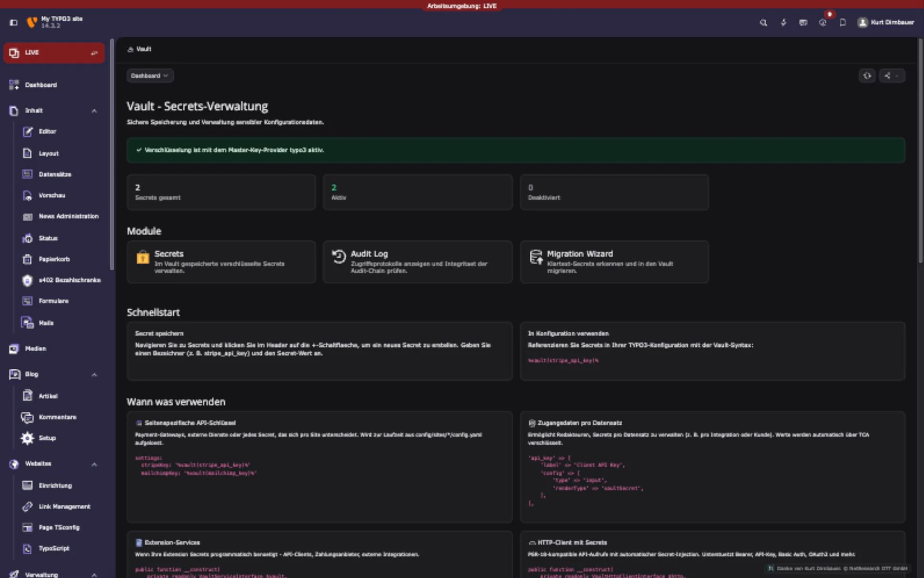Open the Secrets module card
The height and width of the screenshot is (578, 924).
click(x=221, y=262)
